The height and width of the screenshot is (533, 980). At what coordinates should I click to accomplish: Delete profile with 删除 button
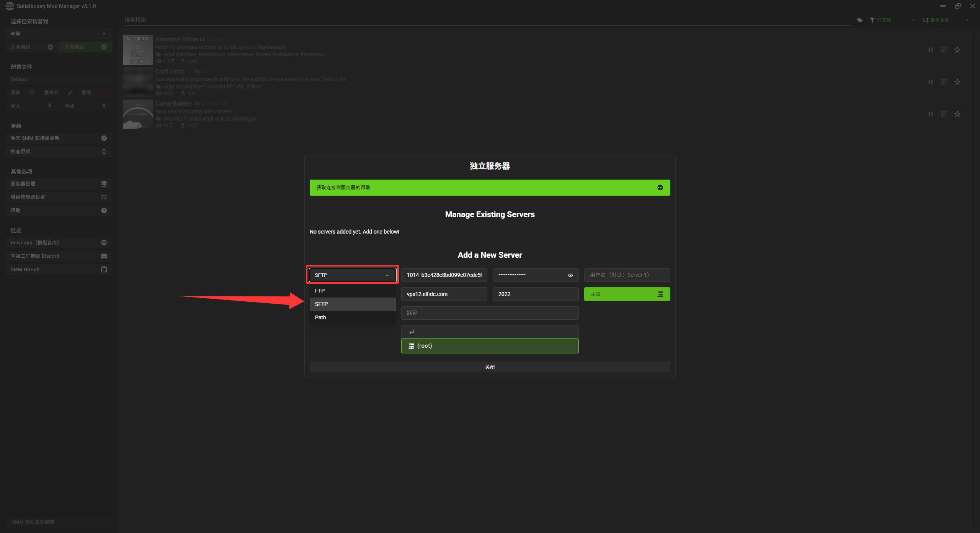click(x=94, y=93)
